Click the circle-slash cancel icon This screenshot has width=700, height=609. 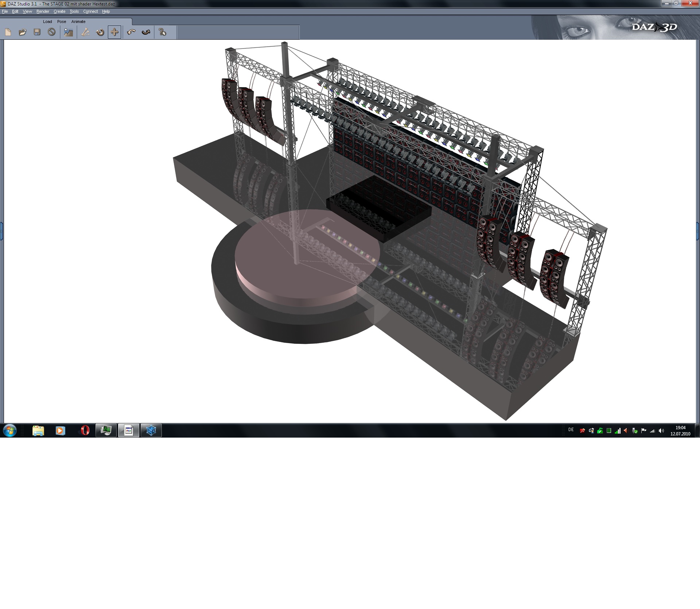tap(52, 32)
